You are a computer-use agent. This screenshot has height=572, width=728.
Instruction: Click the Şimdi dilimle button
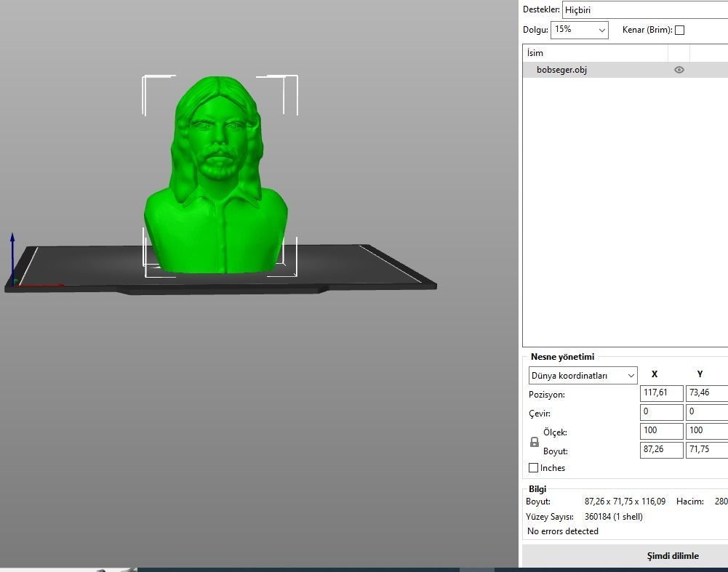coord(673,556)
